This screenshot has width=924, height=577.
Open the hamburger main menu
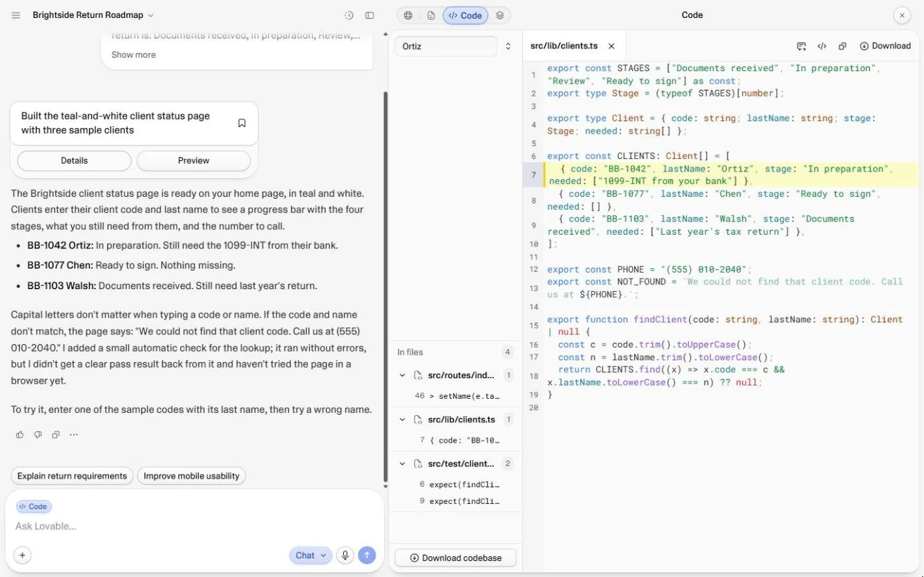coord(16,15)
